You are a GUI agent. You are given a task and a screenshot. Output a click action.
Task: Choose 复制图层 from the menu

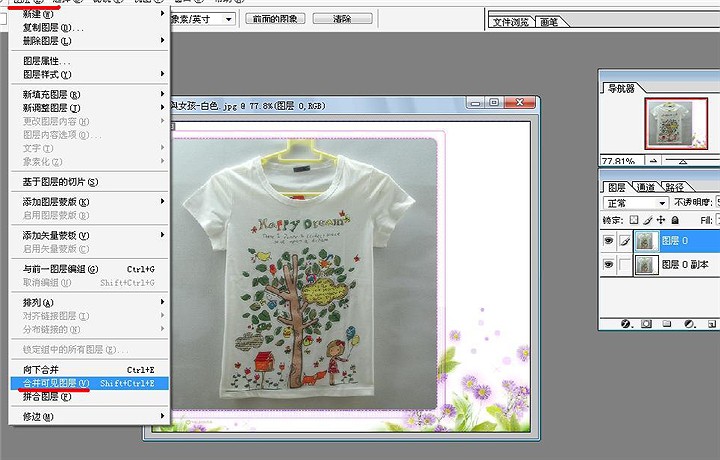coord(90,28)
